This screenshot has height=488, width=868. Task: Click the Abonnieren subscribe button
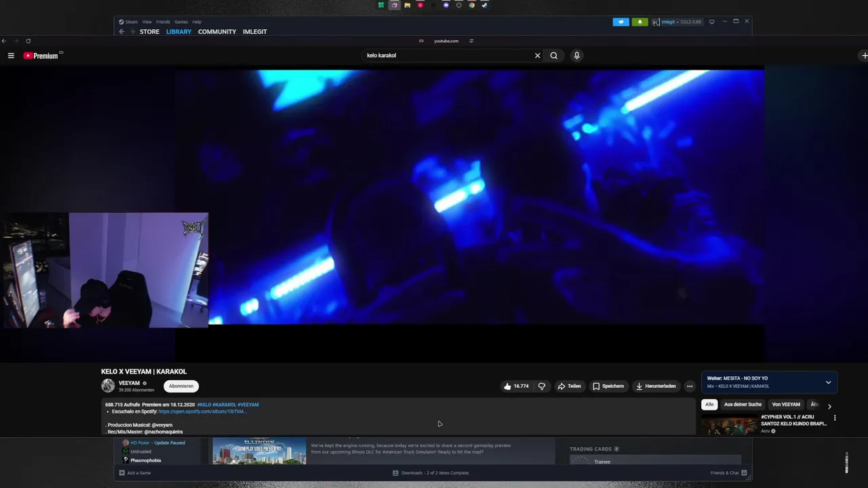pyautogui.click(x=181, y=386)
